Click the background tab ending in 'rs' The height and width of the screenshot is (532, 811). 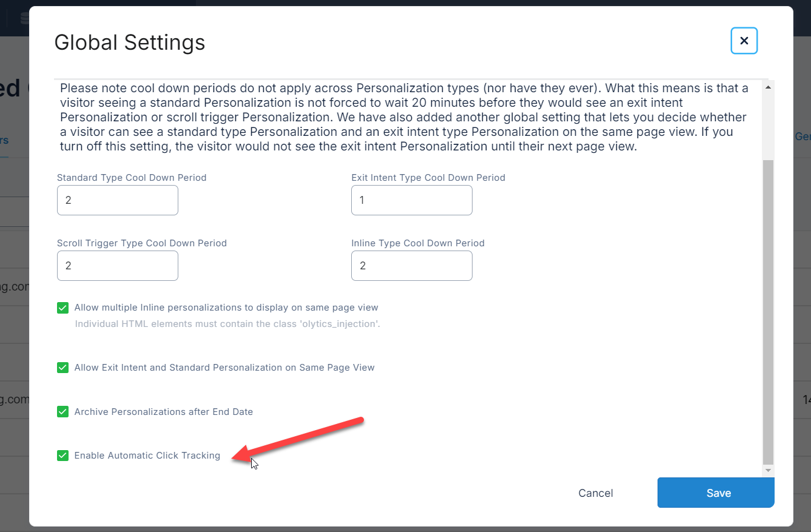pos(5,140)
